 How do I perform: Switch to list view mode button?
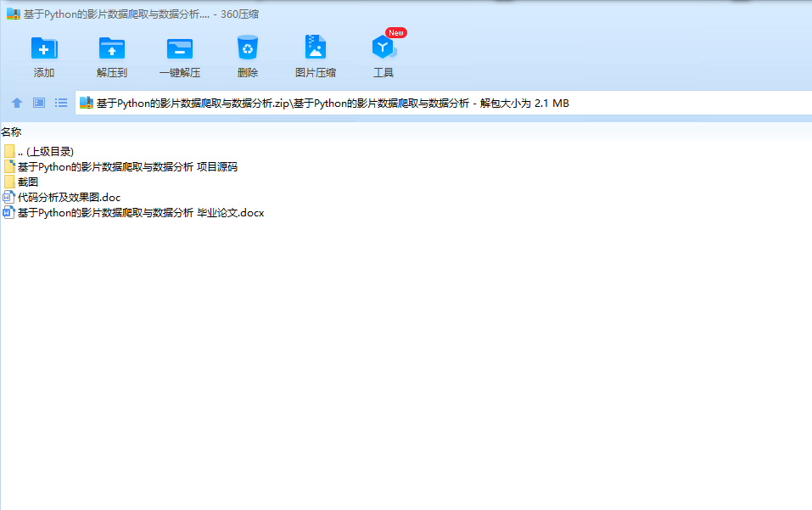coord(61,103)
